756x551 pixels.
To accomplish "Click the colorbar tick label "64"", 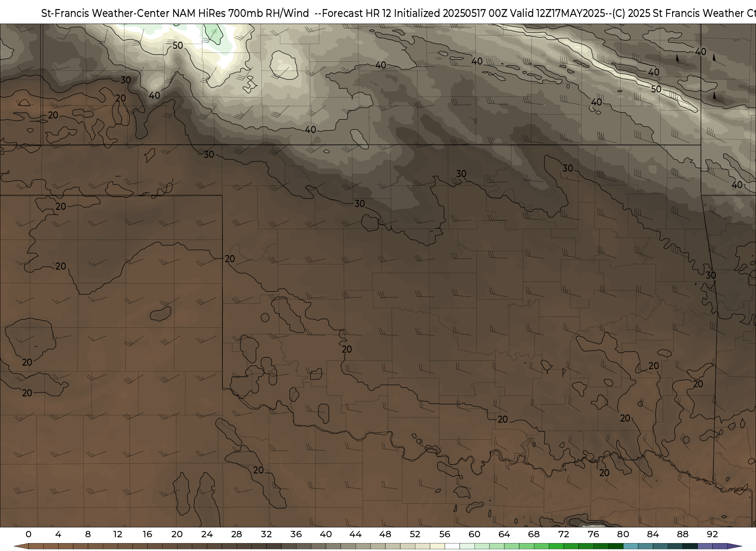I will tap(504, 534).
